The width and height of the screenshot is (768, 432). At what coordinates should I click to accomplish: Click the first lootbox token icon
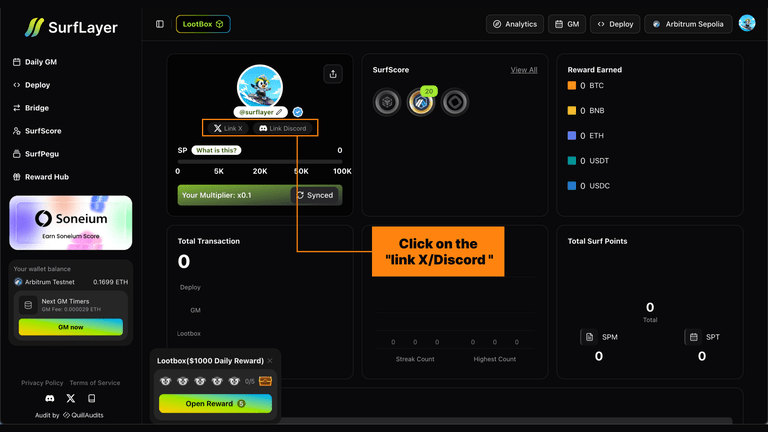(165, 381)
